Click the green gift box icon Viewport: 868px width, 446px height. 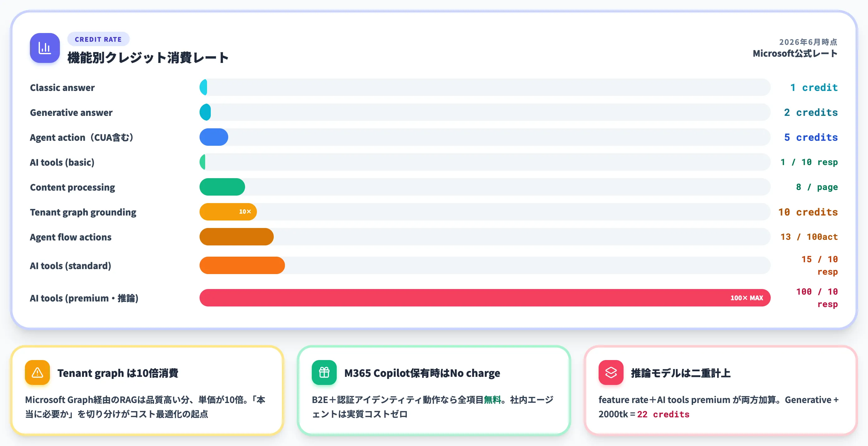pyautogui.click(x=324, y=372)
